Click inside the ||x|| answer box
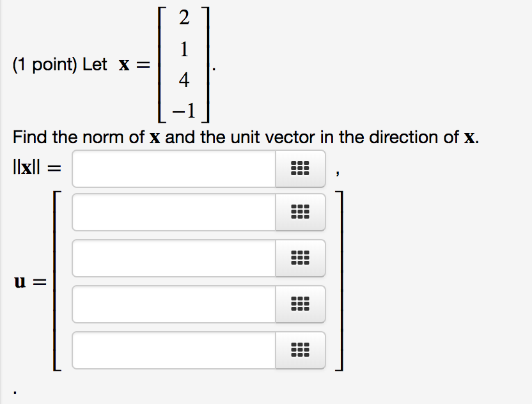Screen dimensions: 532x404 click(173, 169)
